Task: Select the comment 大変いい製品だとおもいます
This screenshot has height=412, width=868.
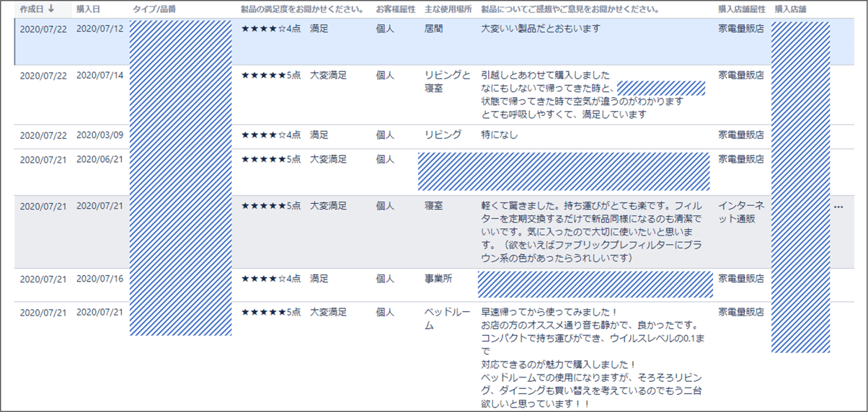Action: [x=540, y=29]
